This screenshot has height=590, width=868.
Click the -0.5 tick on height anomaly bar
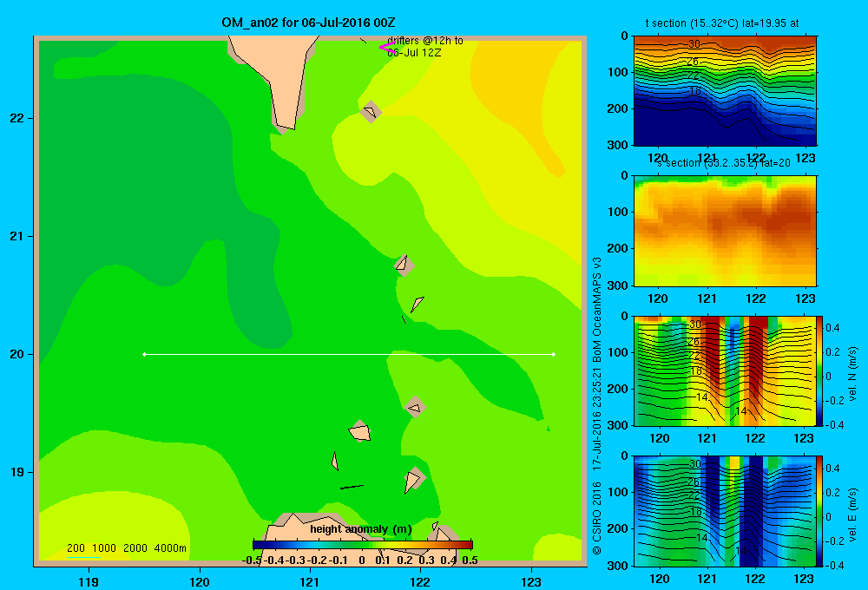coord(252,560)
